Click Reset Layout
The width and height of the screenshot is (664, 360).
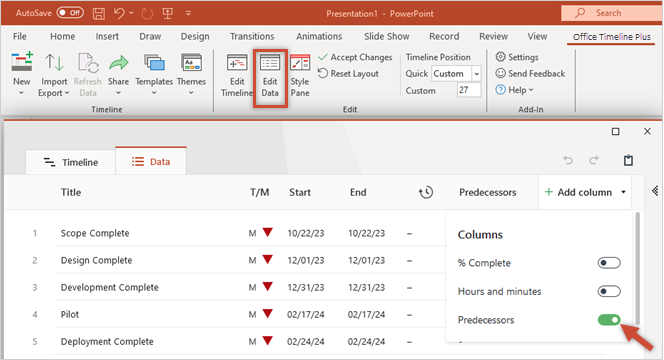click(348, 73)
